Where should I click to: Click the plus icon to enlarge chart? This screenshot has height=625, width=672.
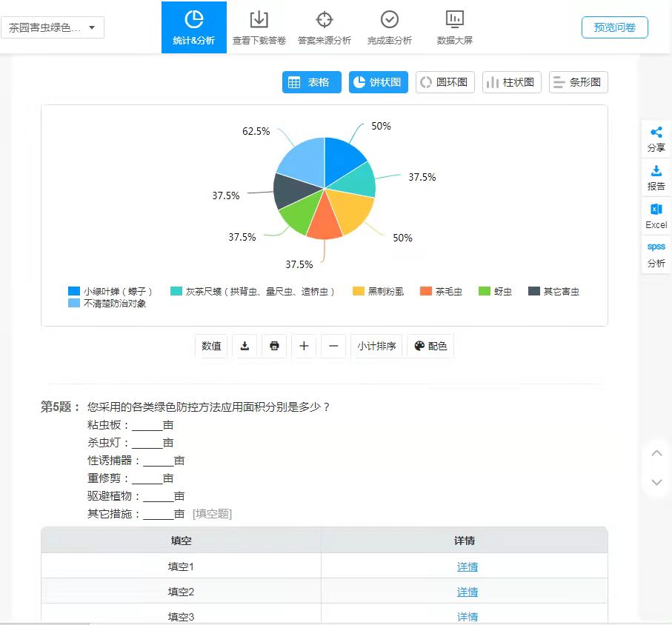[304, 346]
